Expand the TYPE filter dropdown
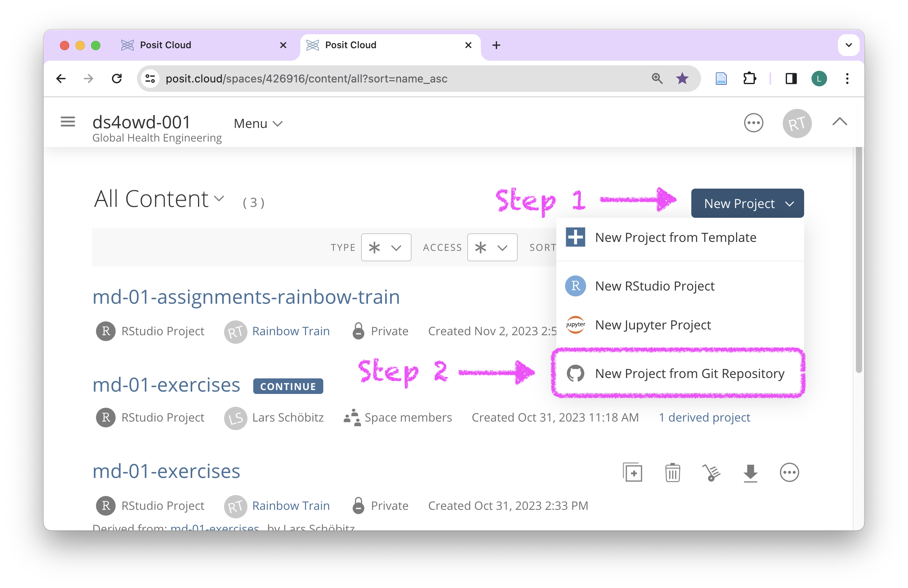The height and width of the screenshot is (588, 908). (x=386, y=247)
